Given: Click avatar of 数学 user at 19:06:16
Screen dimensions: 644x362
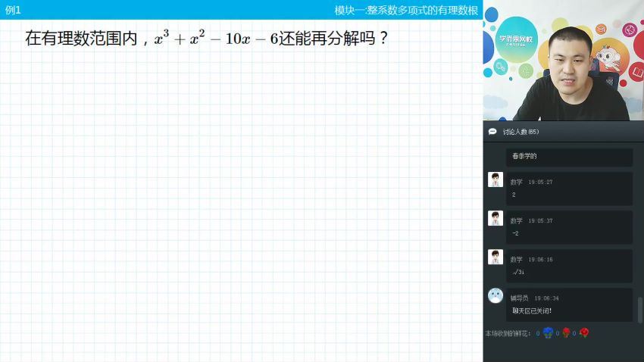Looking at the screenshot, I should pyautogui.click(x=496, y=257).
